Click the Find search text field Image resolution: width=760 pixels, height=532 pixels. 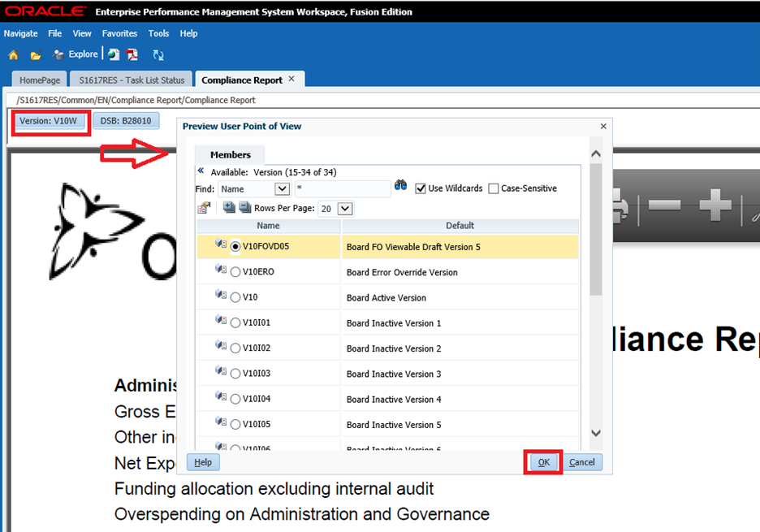(342, 188)
